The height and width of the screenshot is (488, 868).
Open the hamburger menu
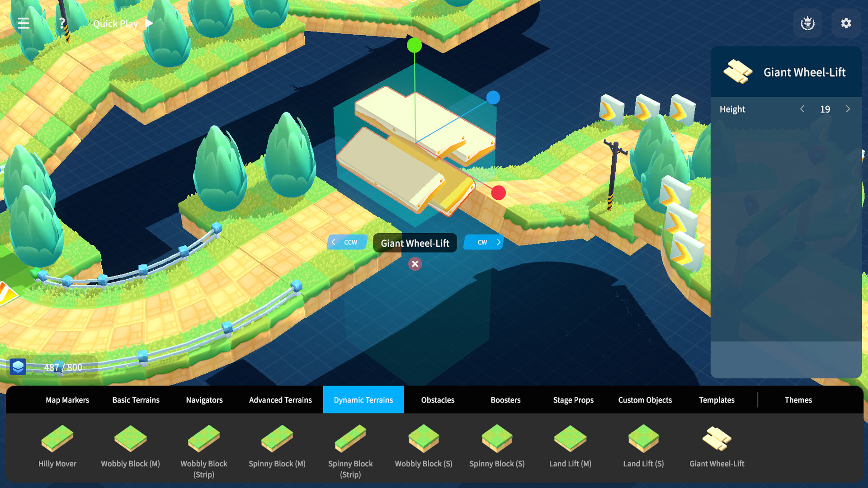[x=23, y=23]
